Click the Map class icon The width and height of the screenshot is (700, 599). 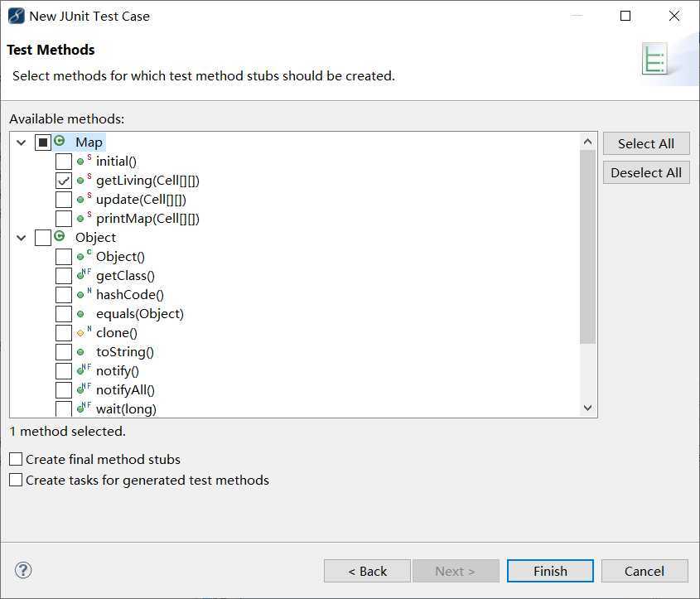(x=60, y=141)
